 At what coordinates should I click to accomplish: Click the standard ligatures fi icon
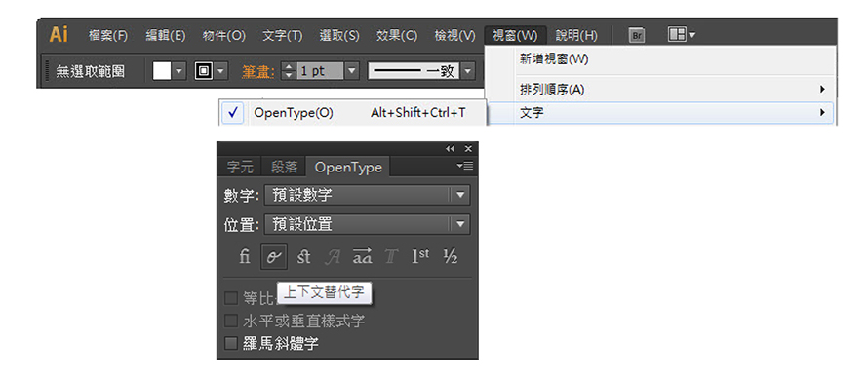[245, 256]
